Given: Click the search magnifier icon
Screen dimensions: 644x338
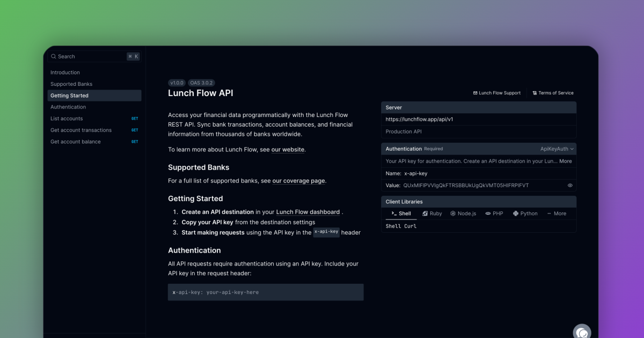Looking at the screenshot, I should [54, 56].
